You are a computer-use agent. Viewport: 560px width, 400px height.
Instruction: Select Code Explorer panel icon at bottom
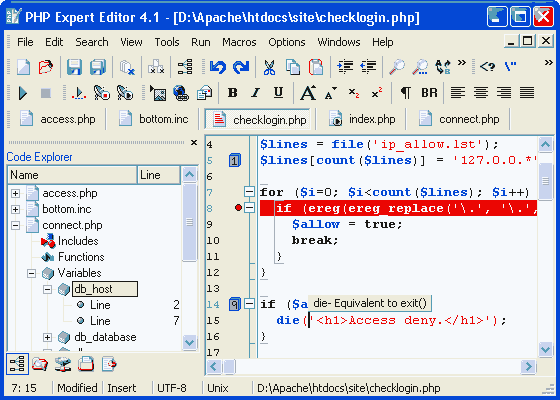tap(17, 364)
